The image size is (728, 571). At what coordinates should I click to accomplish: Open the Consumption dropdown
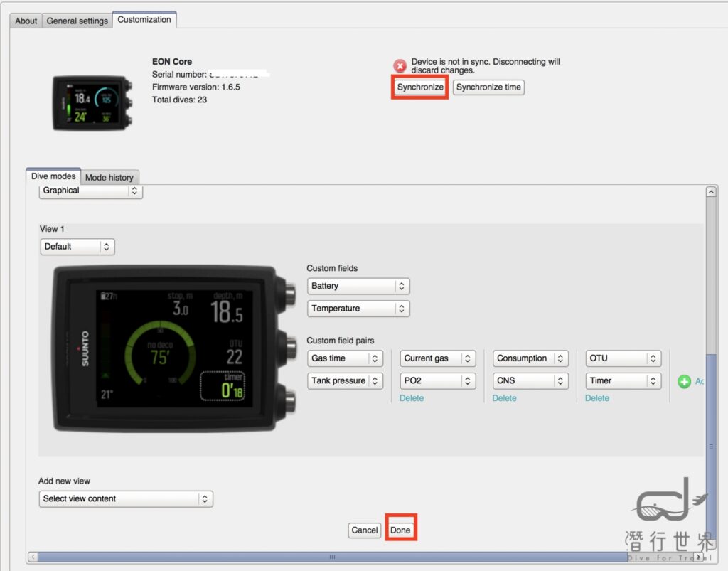530,358
